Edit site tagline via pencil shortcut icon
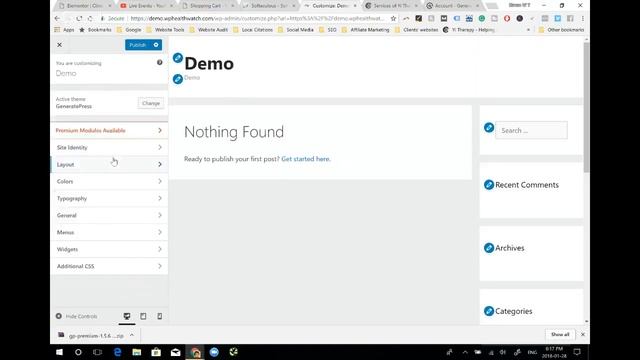The height and width of the screenshot is (360, 640). coord(178,79)
